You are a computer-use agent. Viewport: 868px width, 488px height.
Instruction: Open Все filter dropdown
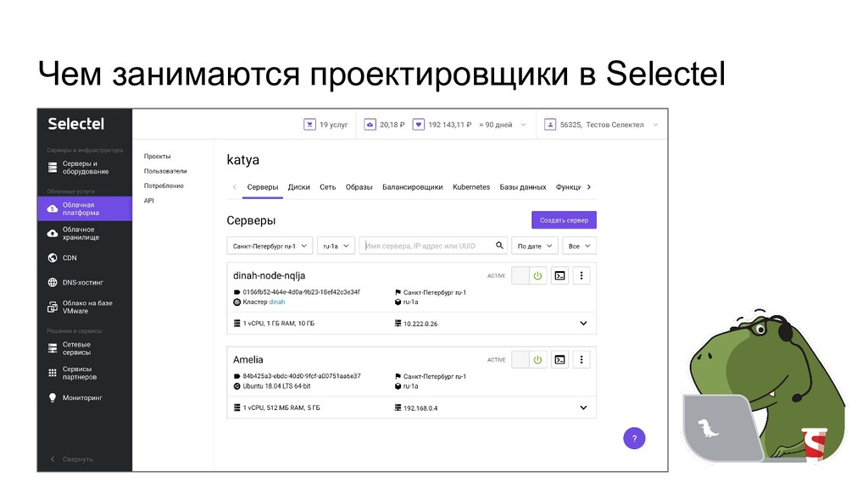click(580, 246)
